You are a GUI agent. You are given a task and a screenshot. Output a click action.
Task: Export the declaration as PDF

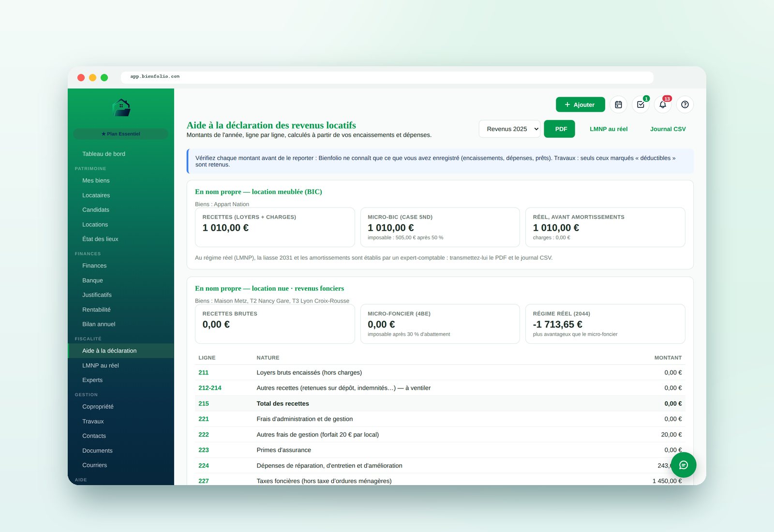tap(560, 129)
